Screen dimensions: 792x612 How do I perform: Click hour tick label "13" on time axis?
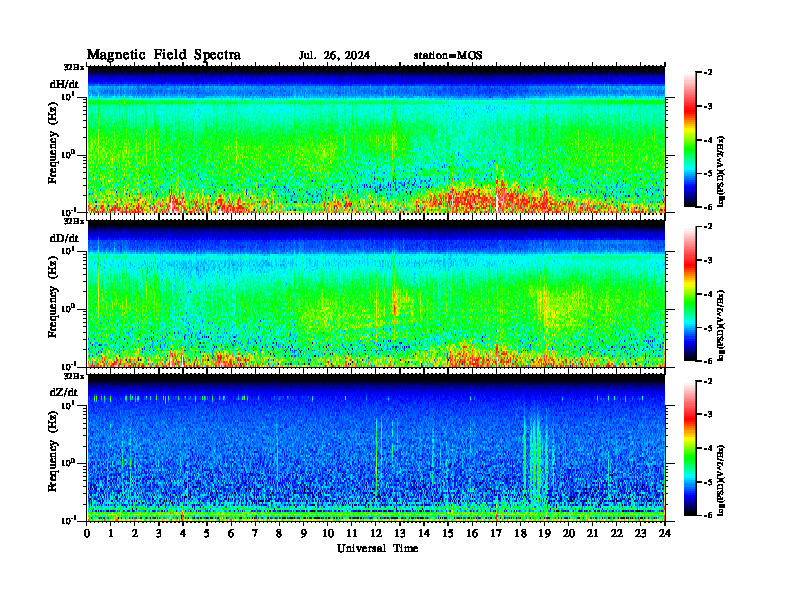click(400, 533)
